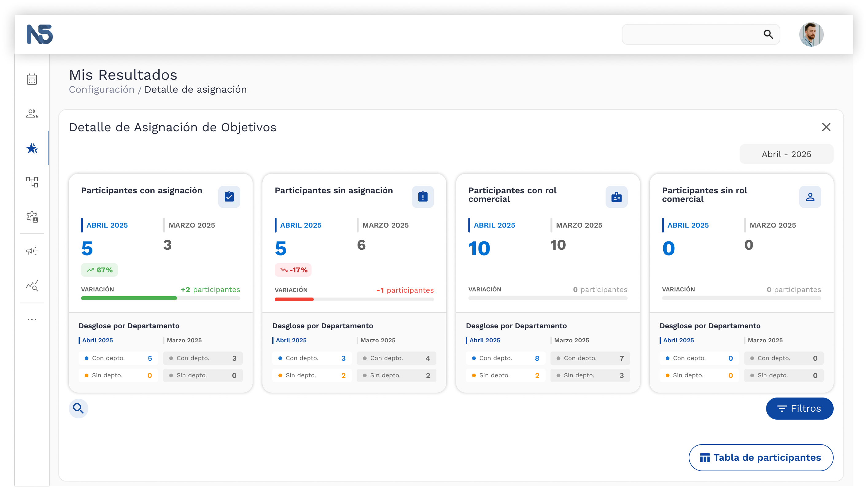The image size is (868, 492).
Task: Click Desglose por Departamento heading in sin rol comercial
Action: 710,325
